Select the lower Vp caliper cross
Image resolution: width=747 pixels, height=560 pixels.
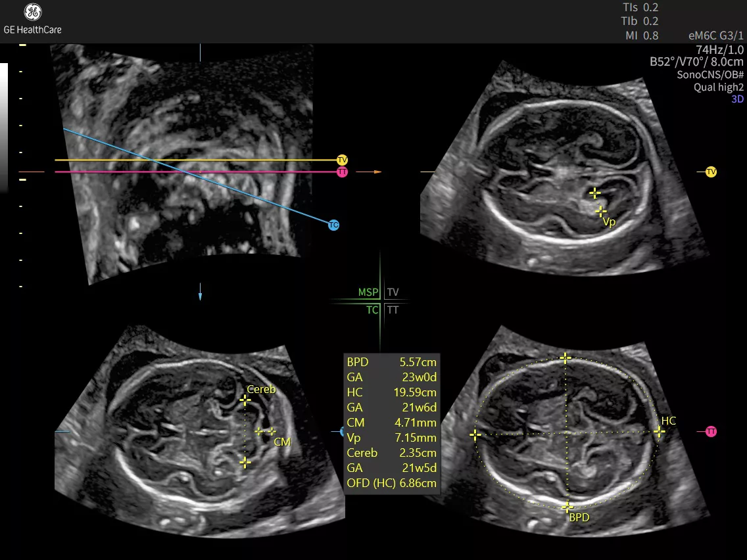click(601, 210)
